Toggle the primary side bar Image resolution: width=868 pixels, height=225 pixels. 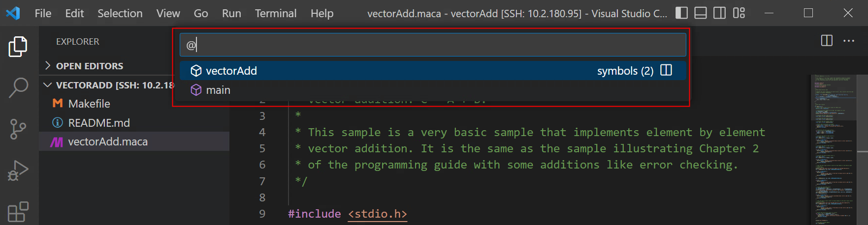pos(681,13)
